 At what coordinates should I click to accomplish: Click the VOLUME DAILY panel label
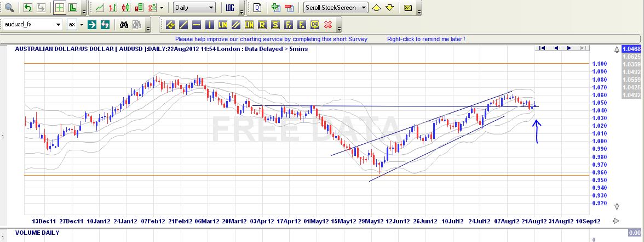click(37, 233)
